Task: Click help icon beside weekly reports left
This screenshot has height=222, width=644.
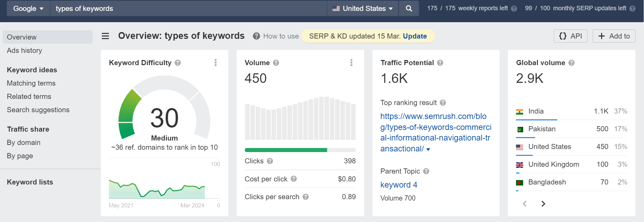Action: click(x=514, y=9)
